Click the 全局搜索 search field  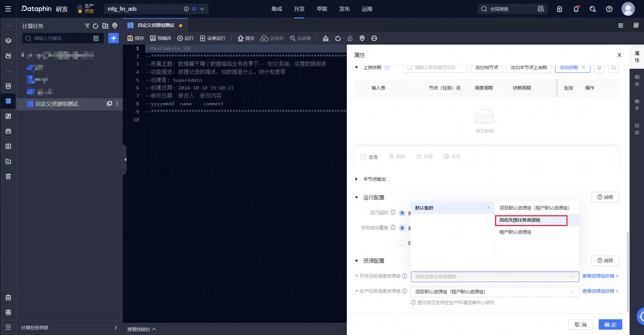pyautogui.click(x=513, y=9)
